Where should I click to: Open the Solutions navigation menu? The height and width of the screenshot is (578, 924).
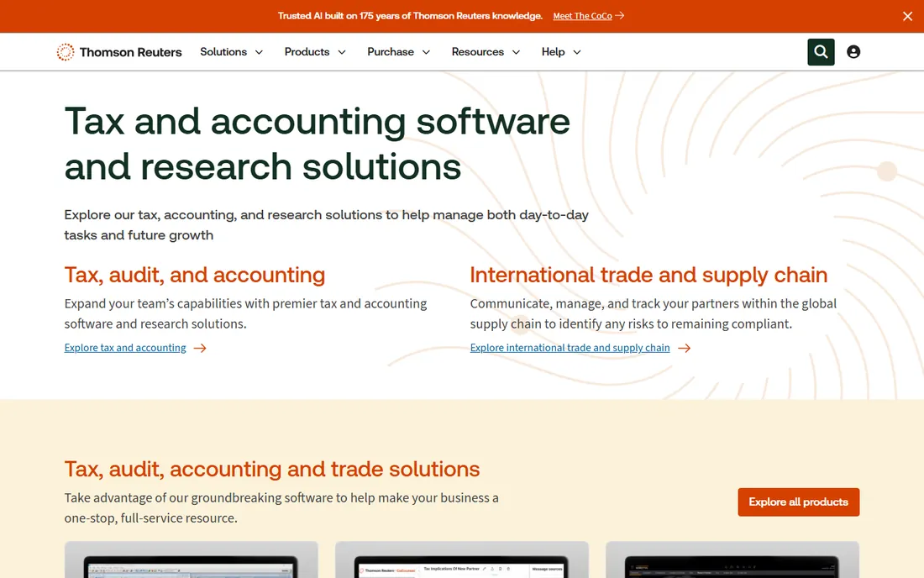pos(223,52)
